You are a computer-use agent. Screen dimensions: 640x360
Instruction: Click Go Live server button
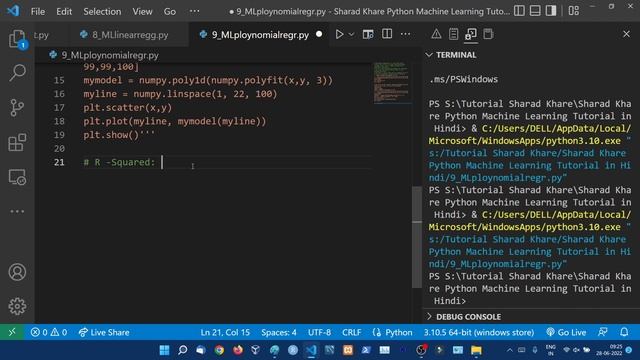[x=566, y=332]
